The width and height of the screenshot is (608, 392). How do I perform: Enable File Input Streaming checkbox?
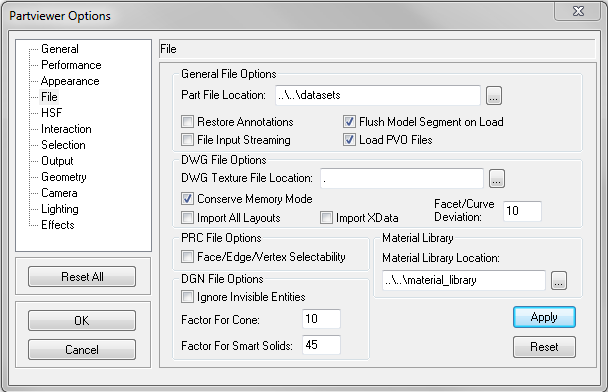click(x=187, y=140)
